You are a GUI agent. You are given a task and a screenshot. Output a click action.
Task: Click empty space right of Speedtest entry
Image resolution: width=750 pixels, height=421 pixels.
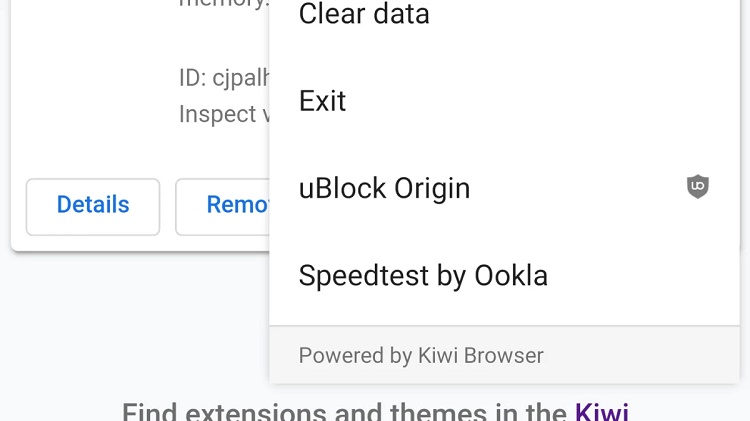641,276
